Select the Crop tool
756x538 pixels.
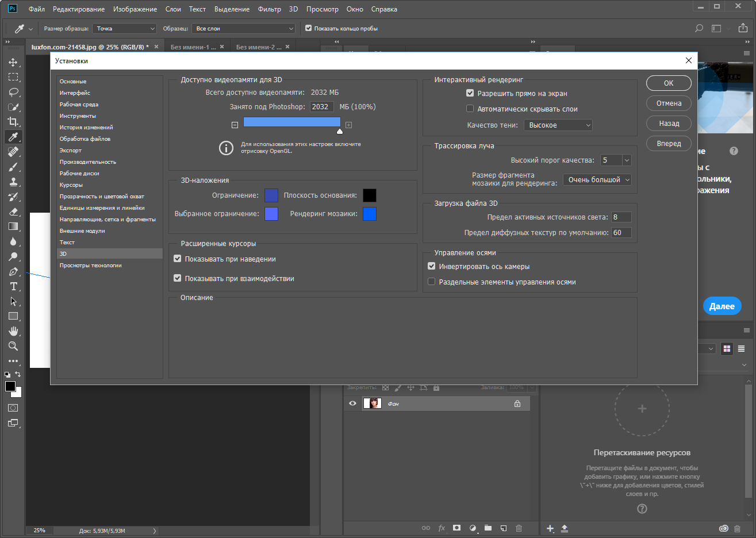13,122
